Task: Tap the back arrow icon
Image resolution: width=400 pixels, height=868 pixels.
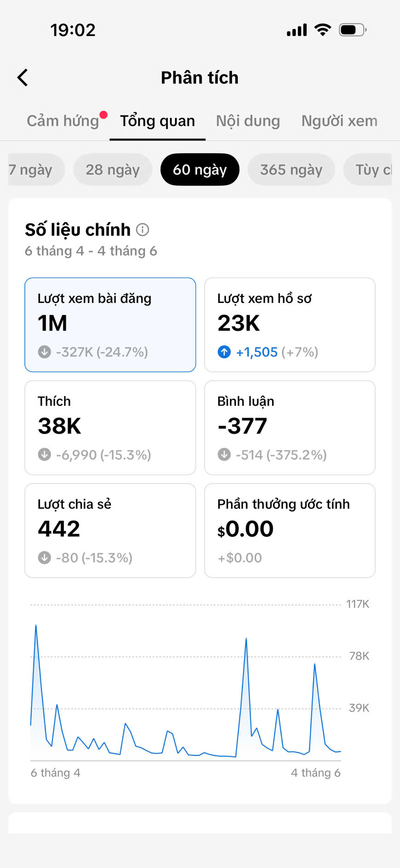Action: [23, 77]
